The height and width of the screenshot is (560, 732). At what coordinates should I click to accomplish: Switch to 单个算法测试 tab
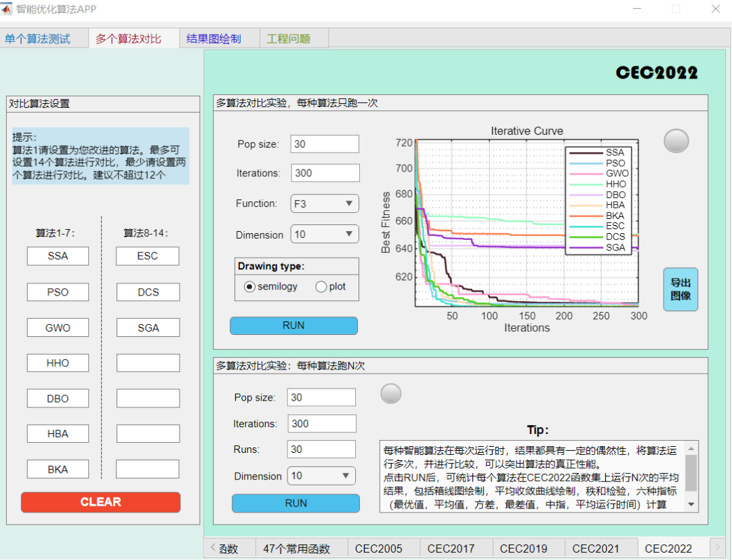[38, 38]
